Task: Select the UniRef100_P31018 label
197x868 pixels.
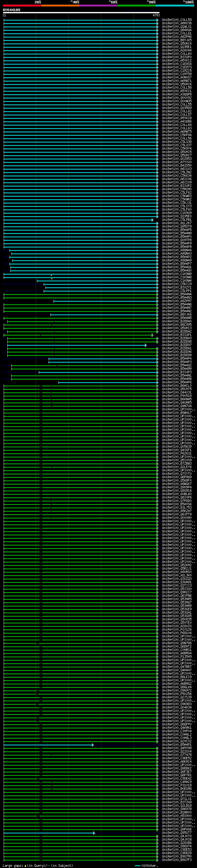Action: click(x=177, y=785)
